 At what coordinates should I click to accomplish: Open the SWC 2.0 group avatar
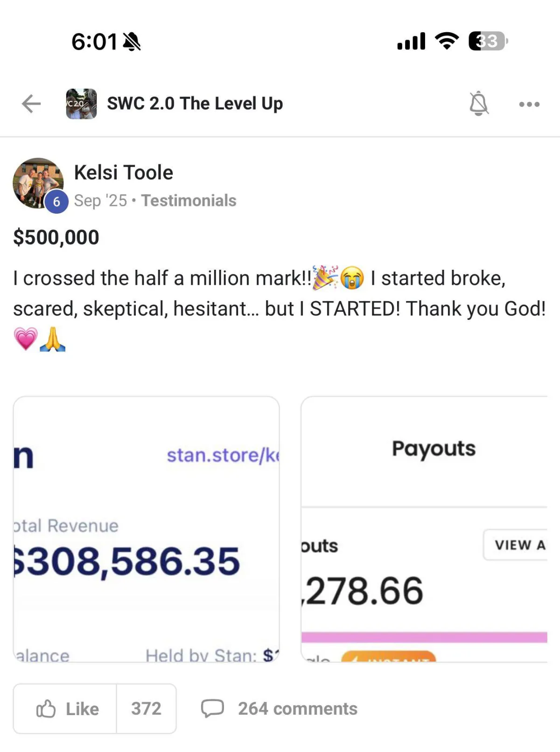[81, 104]
